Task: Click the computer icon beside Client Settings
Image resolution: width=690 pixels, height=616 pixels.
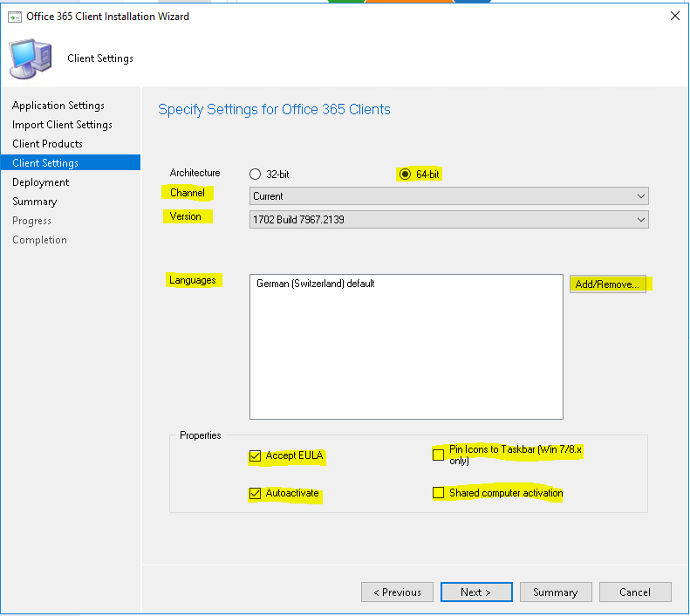Action: pos(31,58)
